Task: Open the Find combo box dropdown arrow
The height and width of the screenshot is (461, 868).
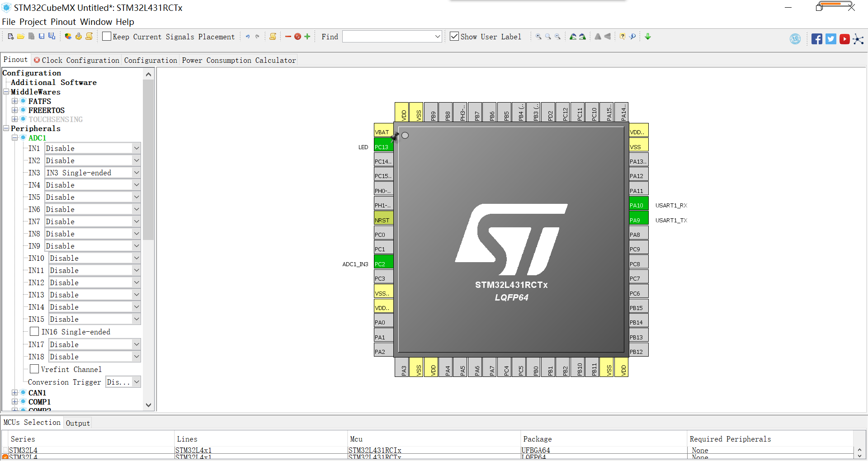Action: [x=437, y=37]
